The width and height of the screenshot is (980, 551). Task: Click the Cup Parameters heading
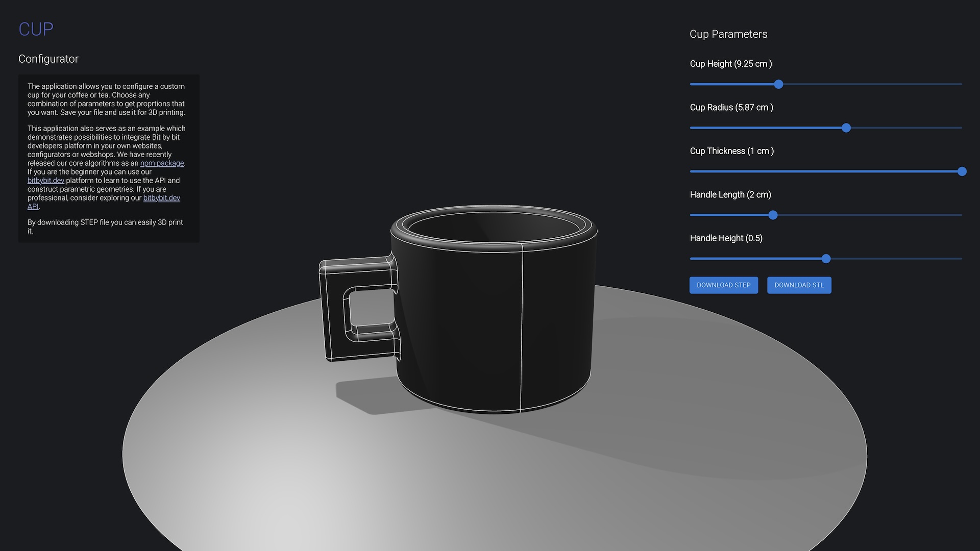[x=728, y=34]
